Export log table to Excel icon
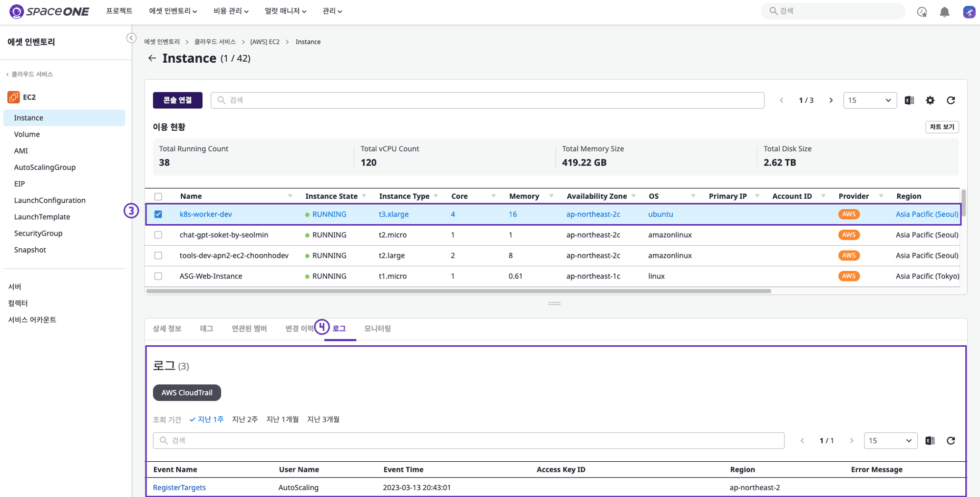Image resolution: width=980 pixels, height=497 pixels. coord(930,441)
